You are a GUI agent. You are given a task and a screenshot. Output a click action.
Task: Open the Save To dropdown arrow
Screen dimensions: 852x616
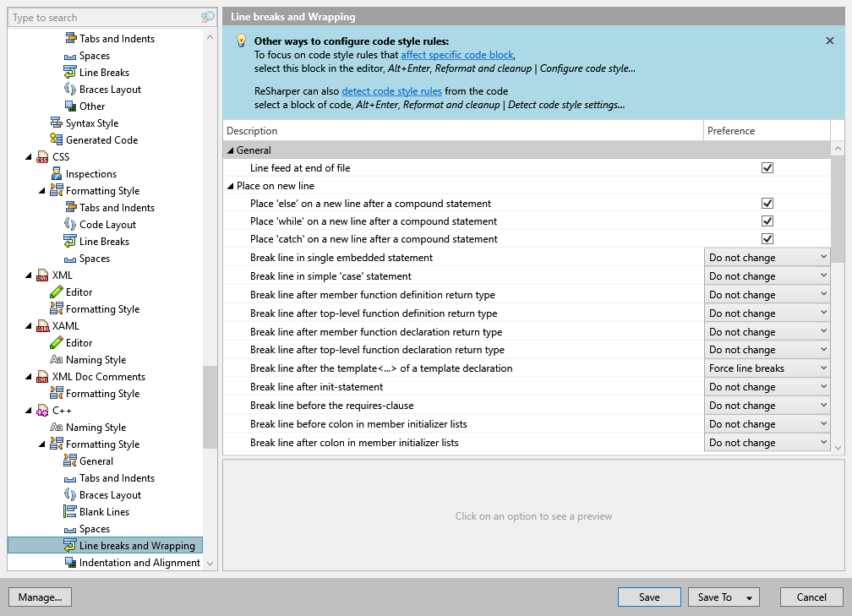(749, 597)
